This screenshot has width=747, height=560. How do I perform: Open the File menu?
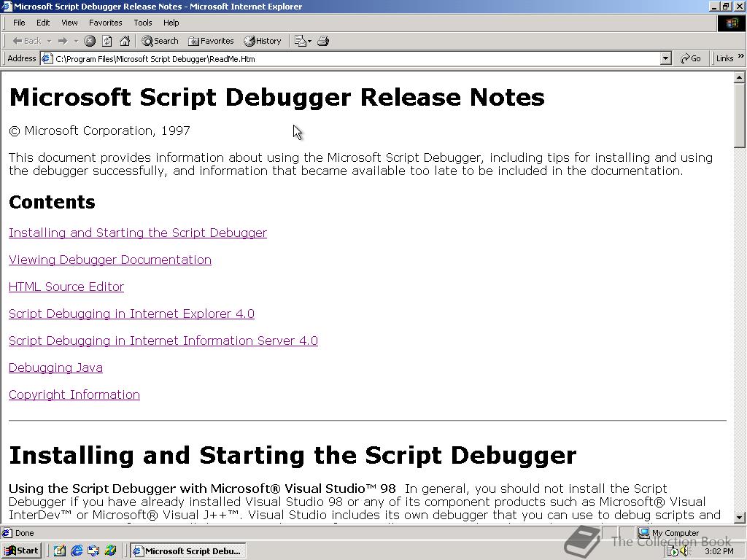tap(19, 23)
